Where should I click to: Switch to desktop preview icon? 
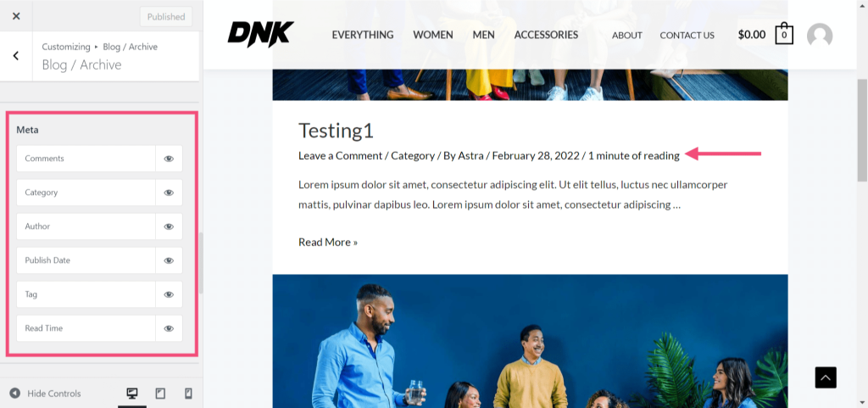132,394
